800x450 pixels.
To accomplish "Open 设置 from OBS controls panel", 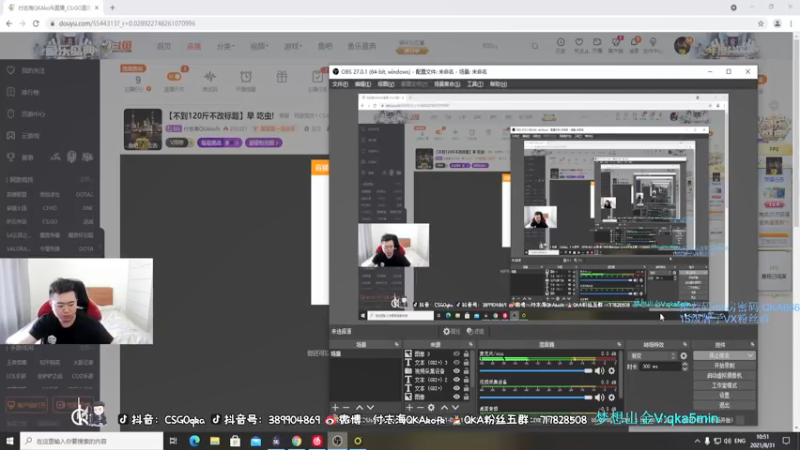I will click(724, 395).
